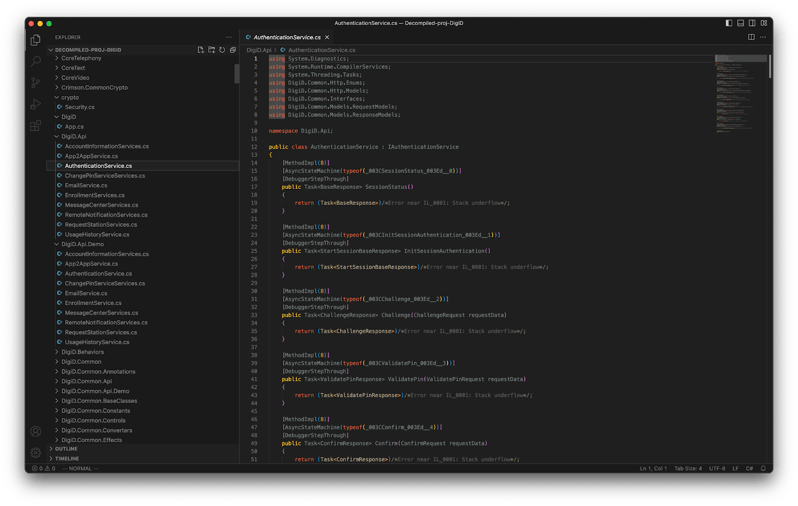Open the Run and Debug view
Image resolution: width=798 pixels, height=506 pixels.
36,104
